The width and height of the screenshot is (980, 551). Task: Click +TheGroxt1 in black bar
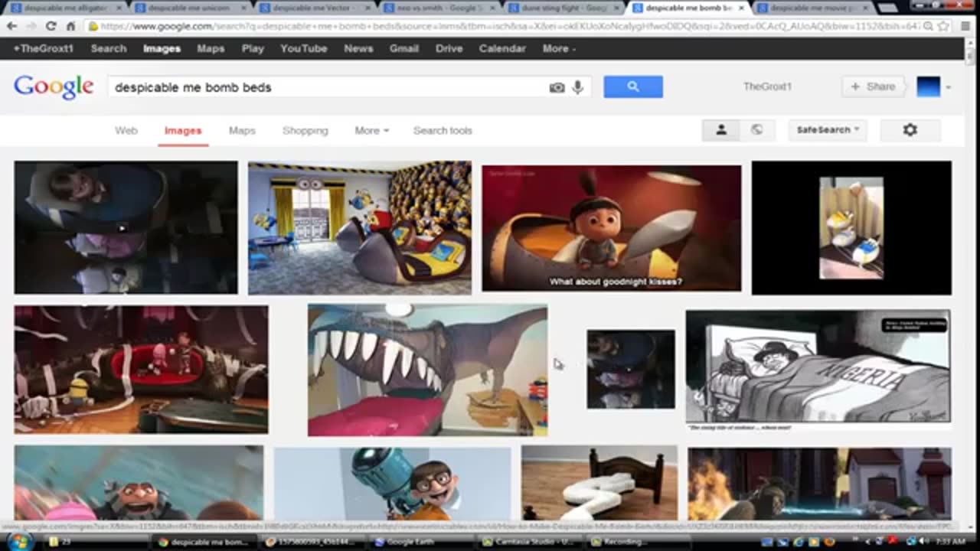click(x=43, y=48)
